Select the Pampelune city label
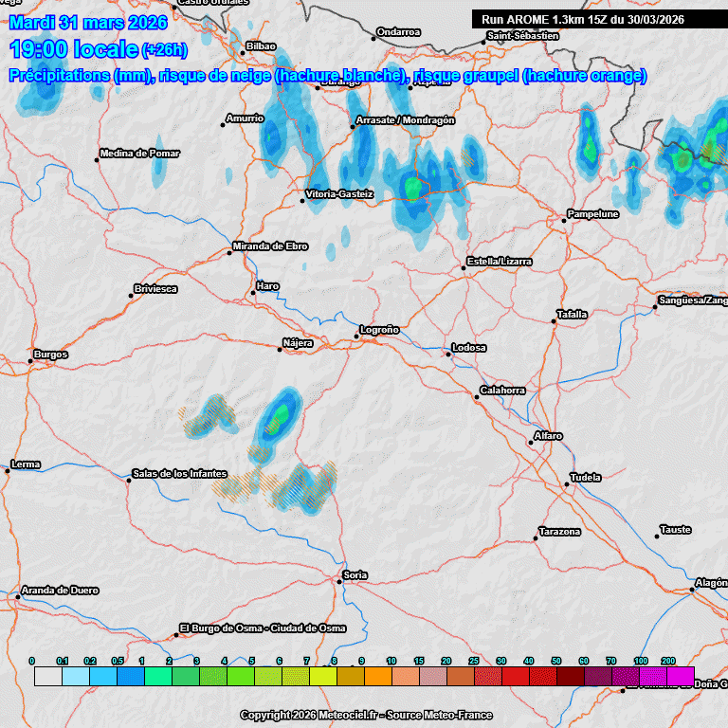The width and height of the screenshot is (728, 728). (x=592, y=214)
